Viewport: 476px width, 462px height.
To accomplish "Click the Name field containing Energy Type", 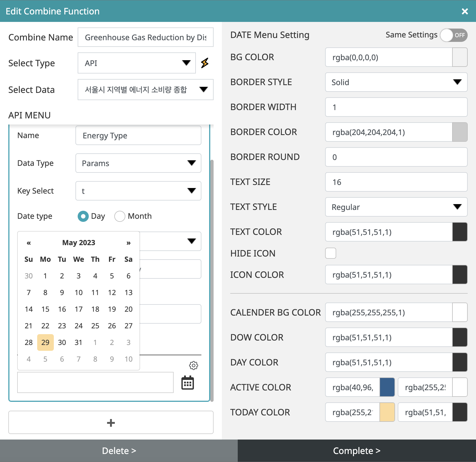I will [138, 135].
